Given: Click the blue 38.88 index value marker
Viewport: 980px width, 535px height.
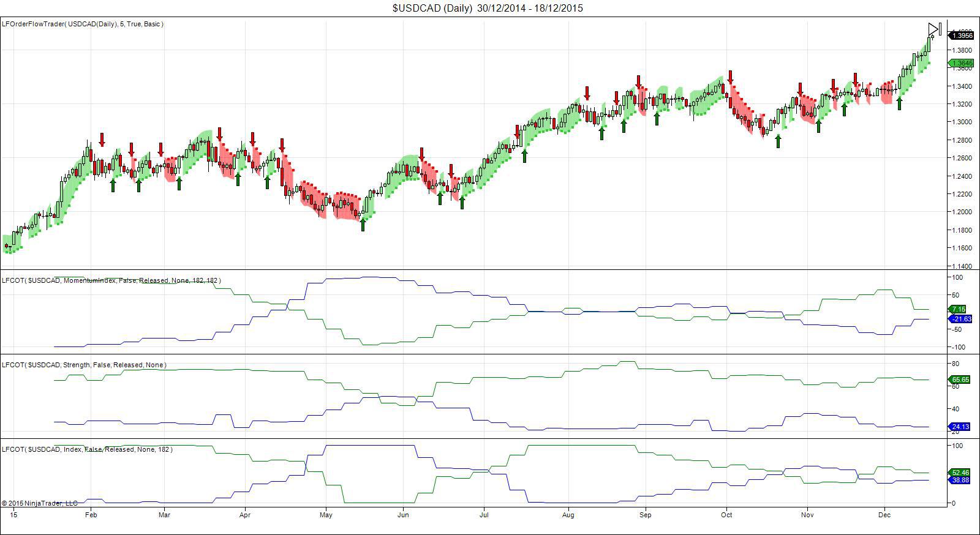Looking at the screenshot, I should pyautogui.click(x=960, y=481).
